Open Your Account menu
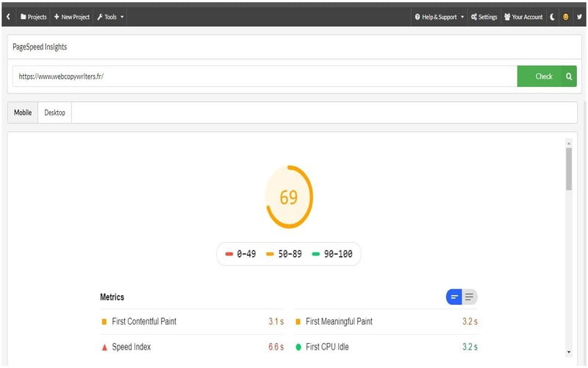Image resolution: width=588 pixels, height=368 pixels. click(x=523, y=17)
